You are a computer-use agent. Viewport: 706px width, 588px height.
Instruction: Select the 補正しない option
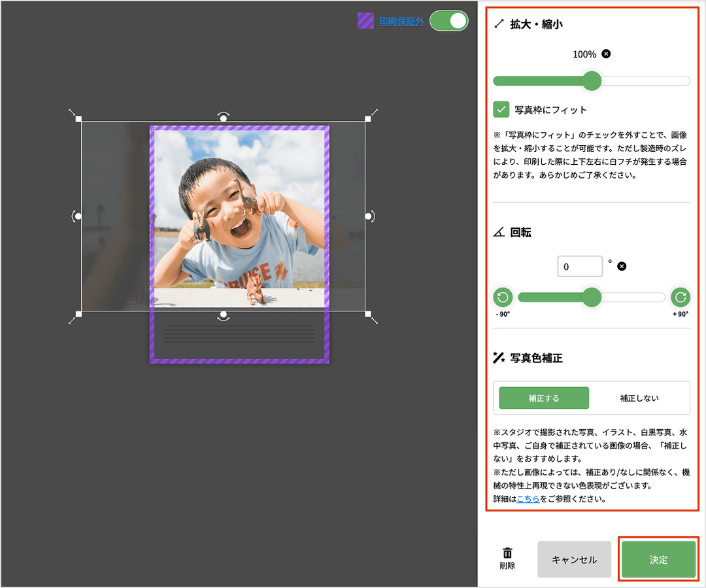click(x=639, y=398)
